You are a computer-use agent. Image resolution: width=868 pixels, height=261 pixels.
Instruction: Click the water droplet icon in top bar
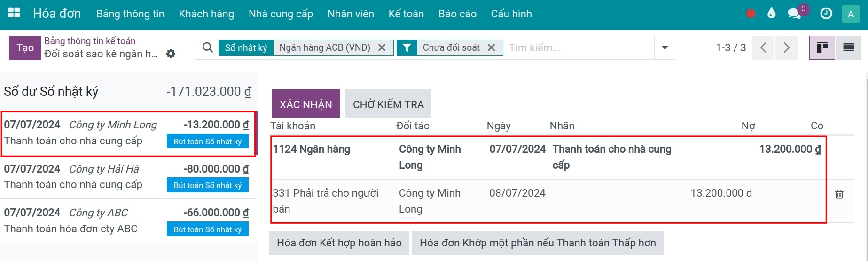coord(771,13)
